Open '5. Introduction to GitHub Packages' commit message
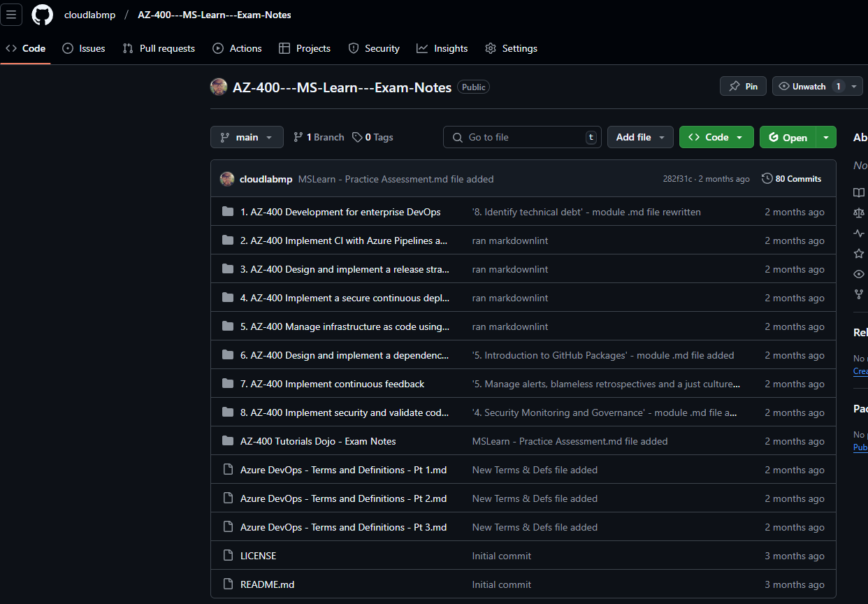This screenshot has height=604, width=868. (x=603, y=355)
